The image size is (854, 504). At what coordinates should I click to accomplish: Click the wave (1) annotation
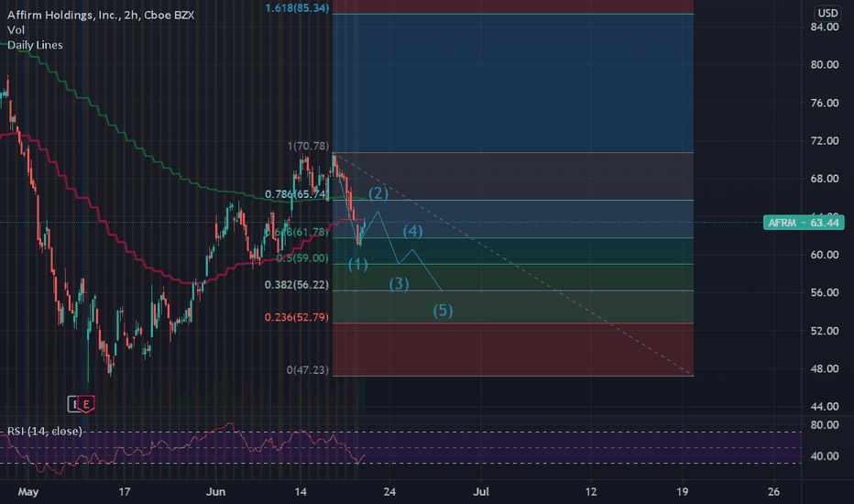[358, 265]
